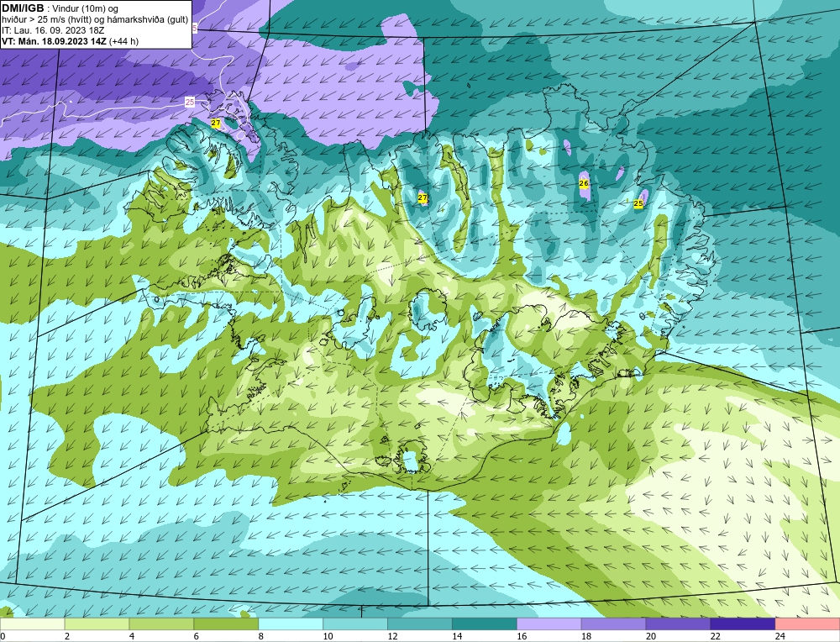This screenshot has width=840, height=642.
Task: Click the legend scale number 6
Action: (x=196, y=636)
